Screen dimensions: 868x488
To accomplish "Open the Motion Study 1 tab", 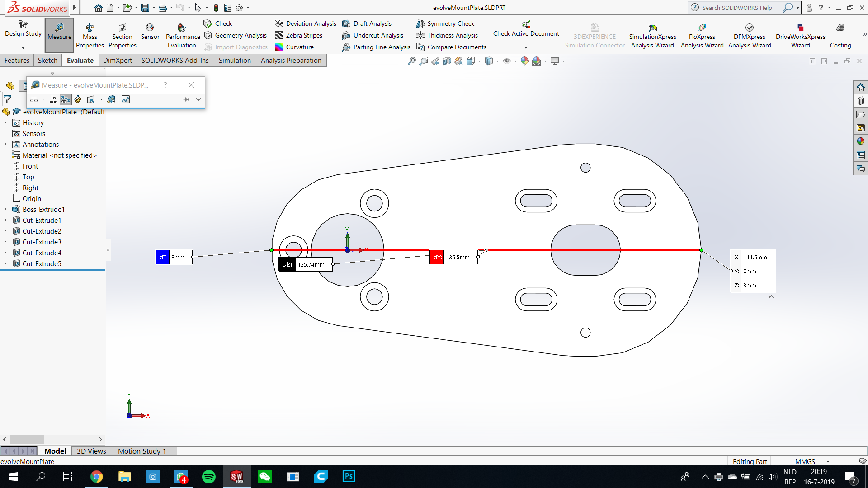I will pos(142,451).
